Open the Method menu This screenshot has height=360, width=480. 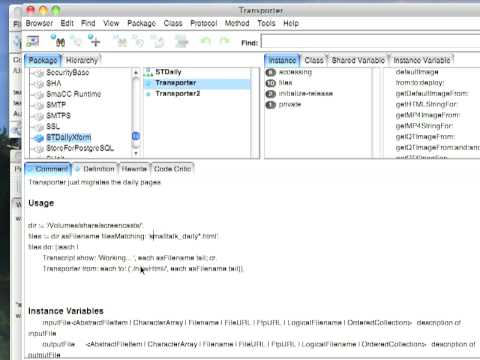point(237,23)
